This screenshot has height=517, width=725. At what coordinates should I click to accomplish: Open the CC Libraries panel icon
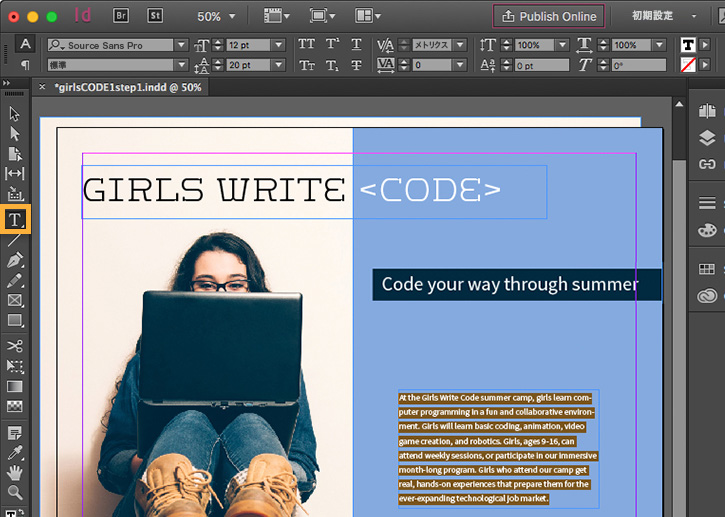pos(707,295)
